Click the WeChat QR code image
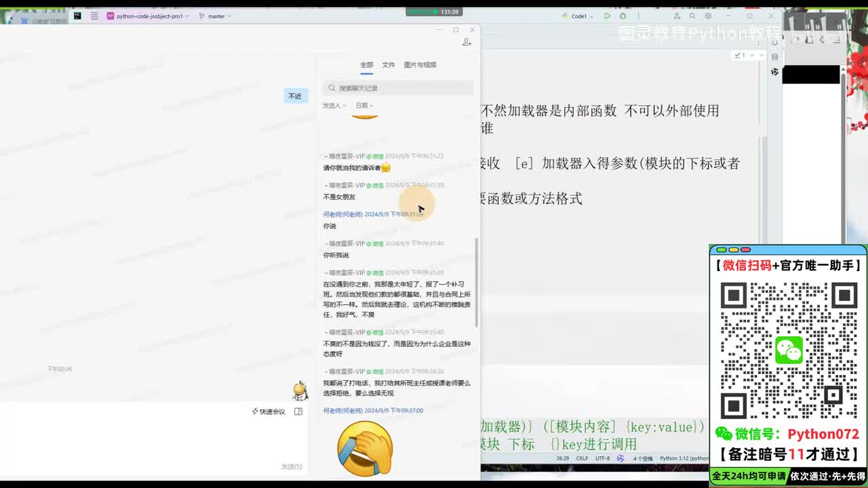The image size is (868, 488). click(788, 350)
